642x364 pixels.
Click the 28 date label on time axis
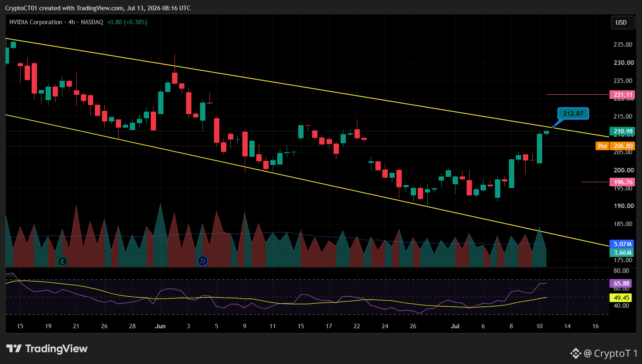(x=132, y=326)
